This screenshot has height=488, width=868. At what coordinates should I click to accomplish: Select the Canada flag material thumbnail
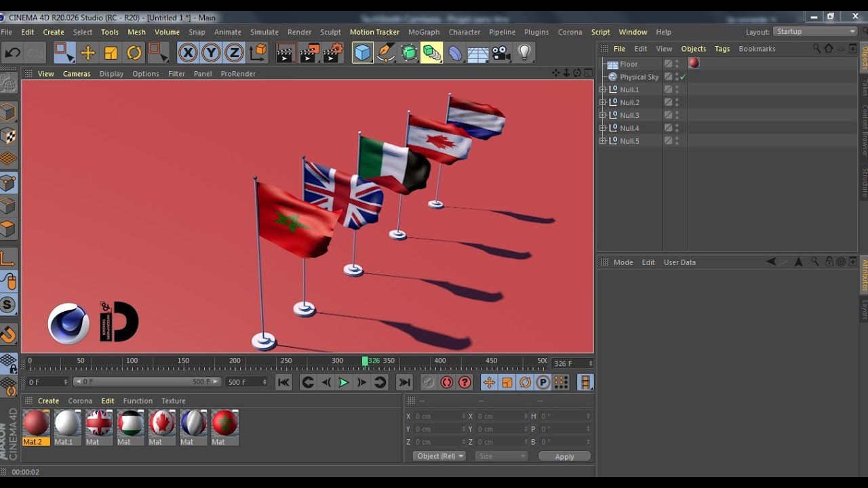point(161,427)
